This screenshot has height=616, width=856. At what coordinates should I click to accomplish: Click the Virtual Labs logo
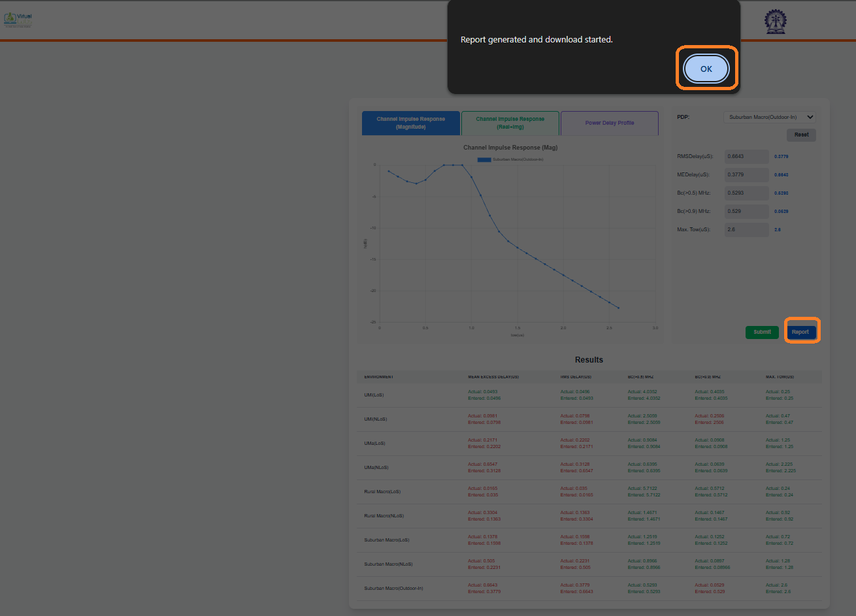point(18,19)
